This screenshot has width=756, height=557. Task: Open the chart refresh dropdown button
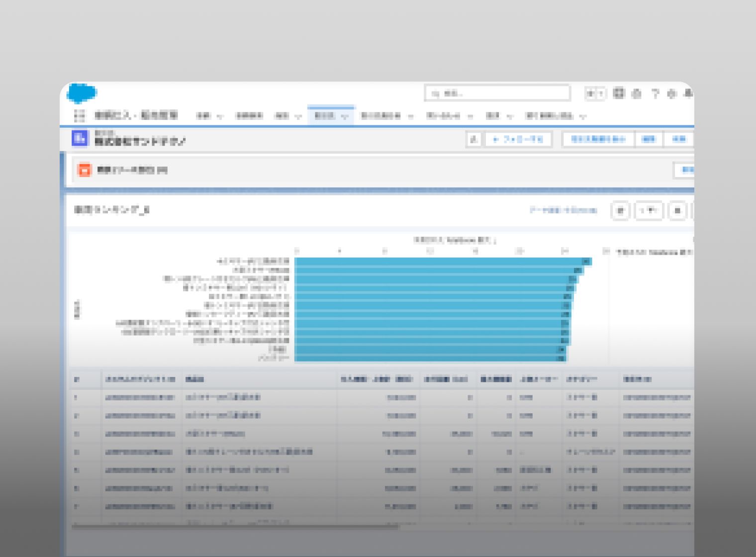649,211
